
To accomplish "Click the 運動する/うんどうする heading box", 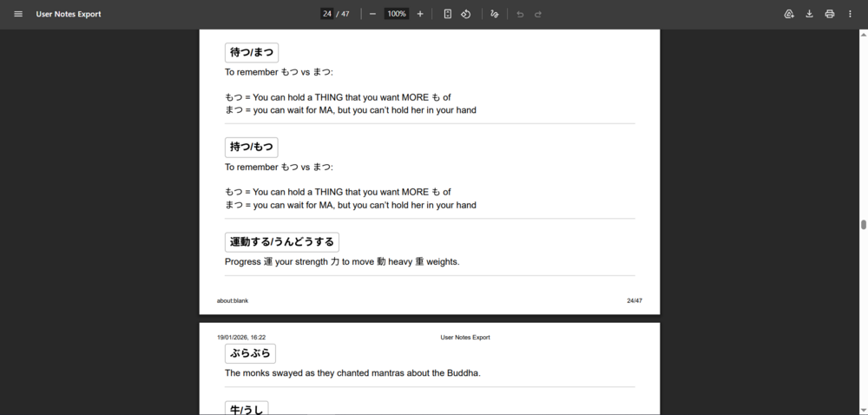I will click(281, 241).
